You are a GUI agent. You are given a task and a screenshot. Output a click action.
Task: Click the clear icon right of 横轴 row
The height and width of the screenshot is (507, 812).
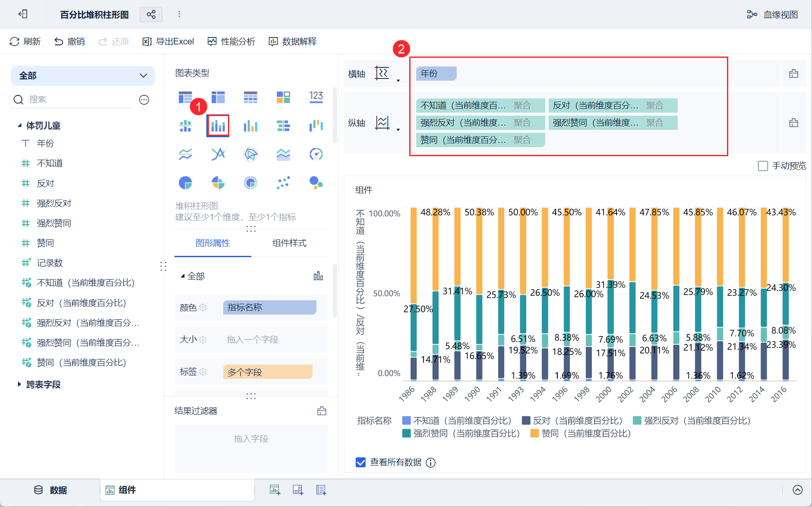coord(793,74)
